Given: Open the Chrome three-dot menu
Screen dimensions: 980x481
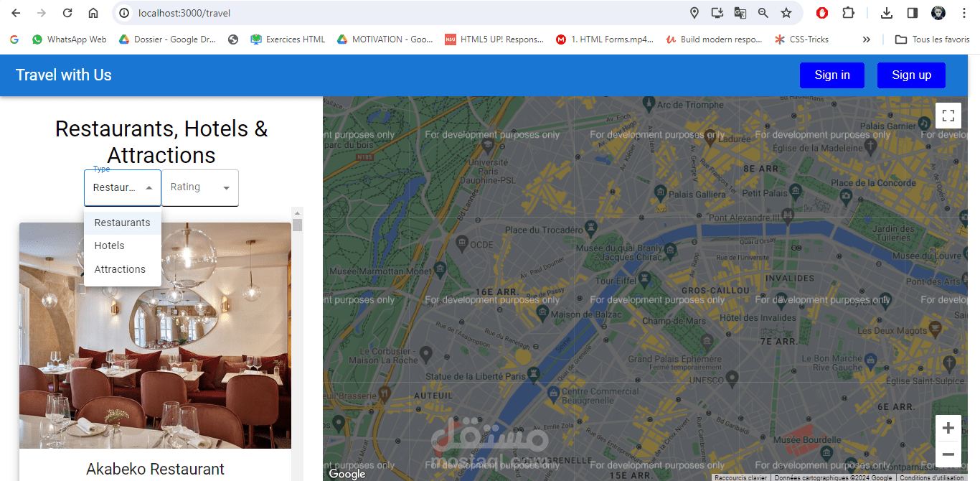Looking at the screenshot, I should click(x=964, y=13).
